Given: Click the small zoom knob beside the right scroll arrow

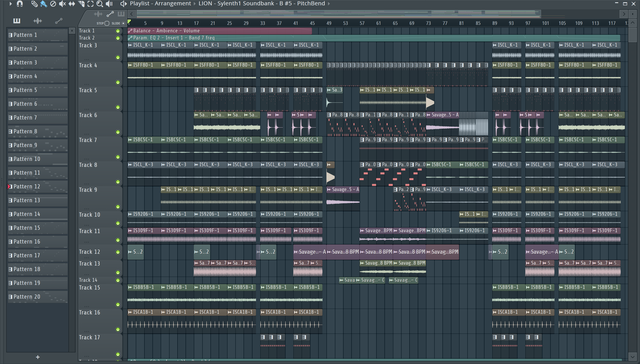Looking at the screenshot, I should pyautogui.click(x=632, y=14).
